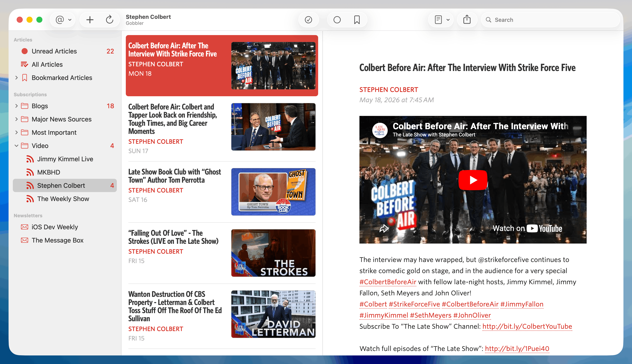
Task: Click the David Letterman thumbnail
Action: coord(273,314)
